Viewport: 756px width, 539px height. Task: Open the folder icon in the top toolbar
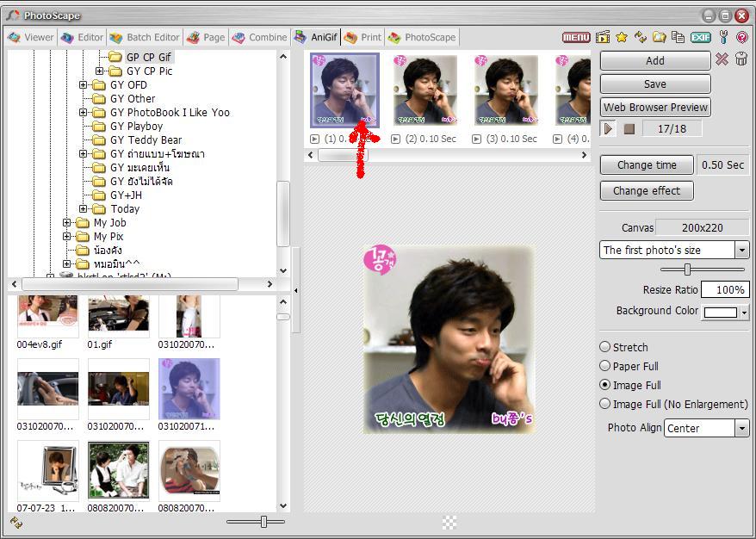point(659,37)
